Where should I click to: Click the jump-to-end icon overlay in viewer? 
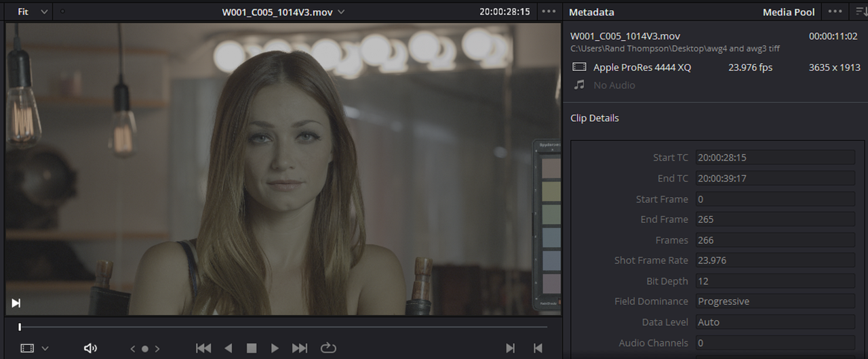point(16,303)
